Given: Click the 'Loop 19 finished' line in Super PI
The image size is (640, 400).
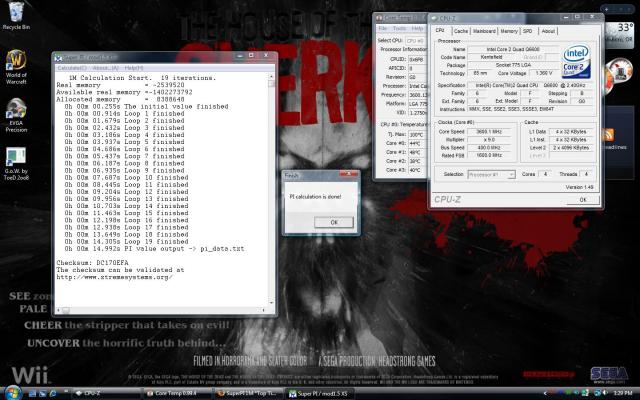Looking at the screenshot, I should 127,242.
